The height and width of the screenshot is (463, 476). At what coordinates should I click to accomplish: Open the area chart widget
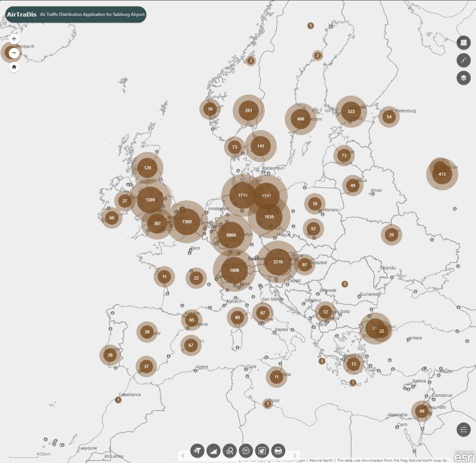click(x=214, y=450)
